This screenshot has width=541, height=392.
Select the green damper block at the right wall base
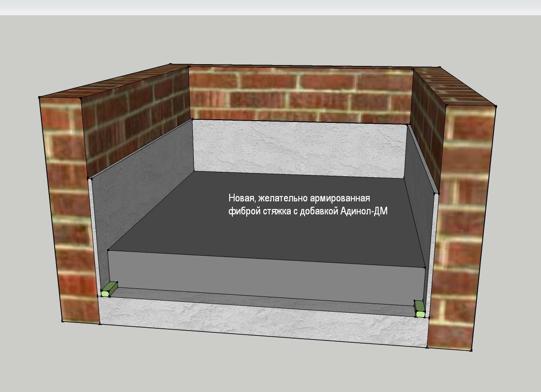419,309
